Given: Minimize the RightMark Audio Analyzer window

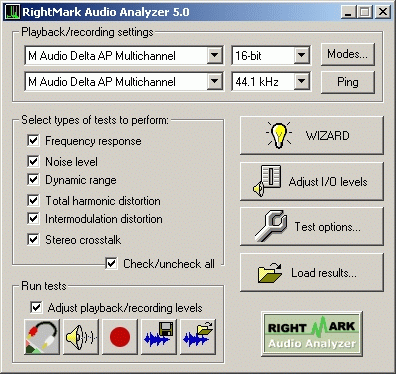Looking at the screenshot, I should tap(349, 12).
